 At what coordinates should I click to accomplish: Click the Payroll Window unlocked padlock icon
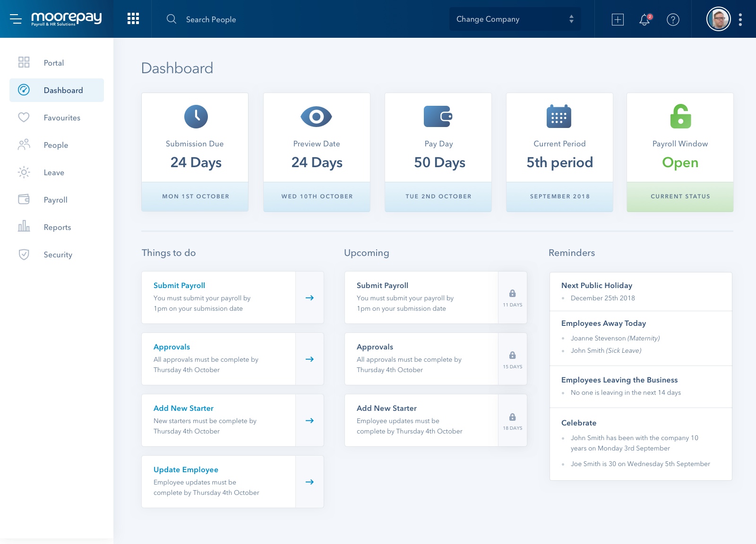(x=679, y=117)
